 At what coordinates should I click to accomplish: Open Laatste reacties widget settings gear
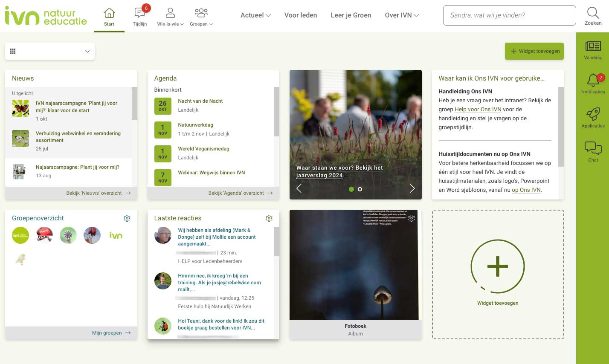pos(269,218)
